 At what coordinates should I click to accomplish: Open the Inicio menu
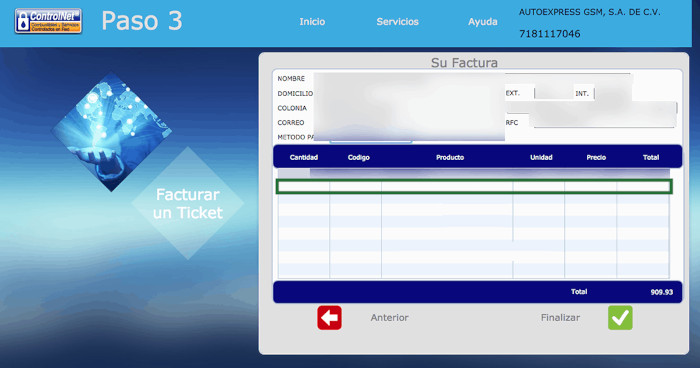312,21
